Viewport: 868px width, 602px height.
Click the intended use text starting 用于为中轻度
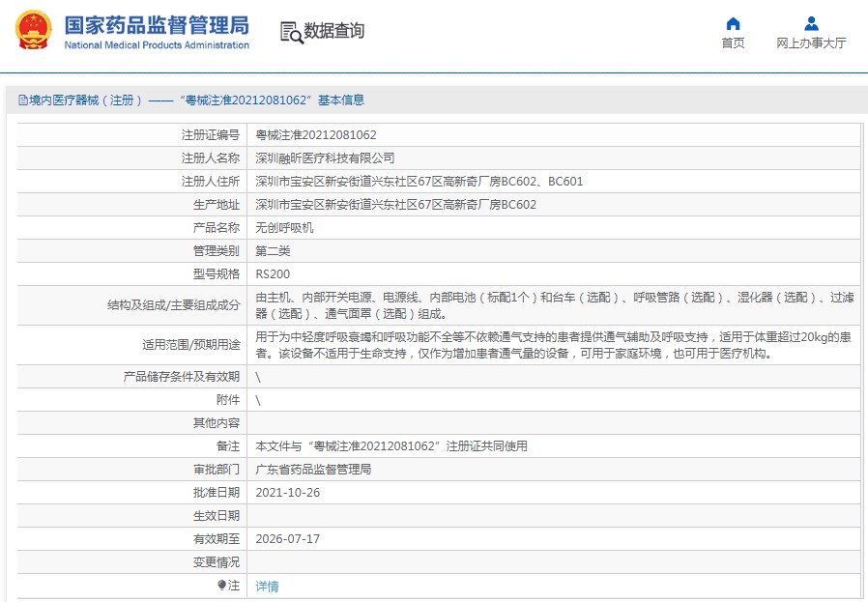(x=553, y=345)
